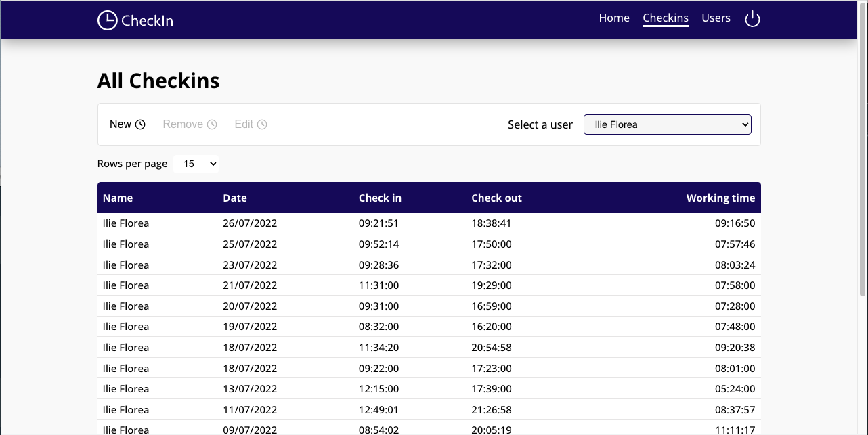Click the Working time column header
The width and height of the screenshot is (868, 435).
coord(720,198)
